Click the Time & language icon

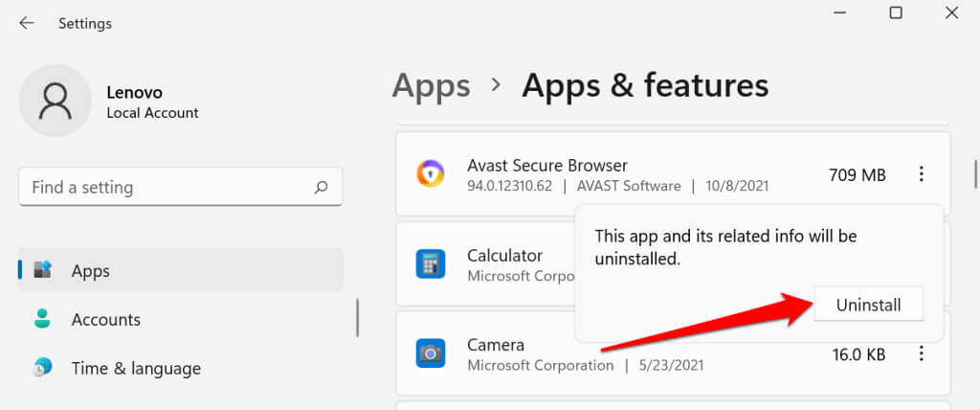click(43, 368)
